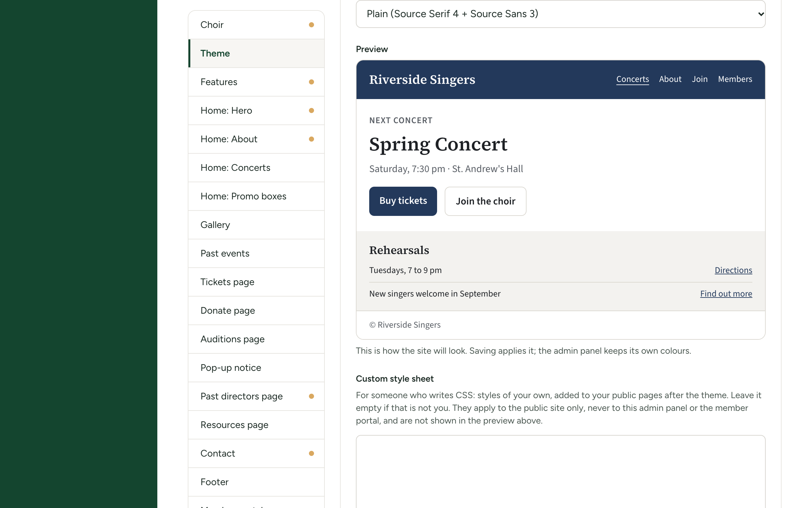Open the Pop-up notice section

pyautogui.click(x=256, y=367)
